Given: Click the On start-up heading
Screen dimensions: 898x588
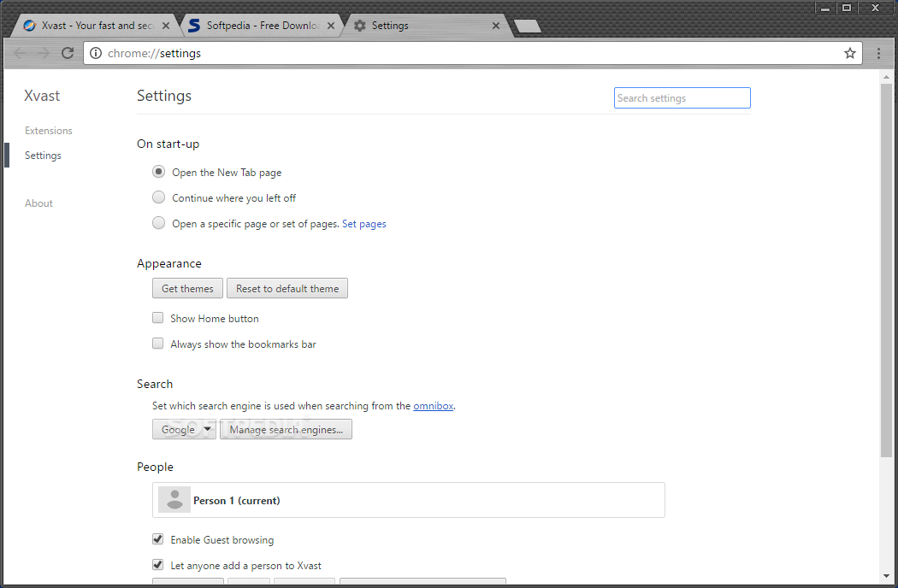Looking at the screenshot, I should pyautogui.click(x=168, y=144).
